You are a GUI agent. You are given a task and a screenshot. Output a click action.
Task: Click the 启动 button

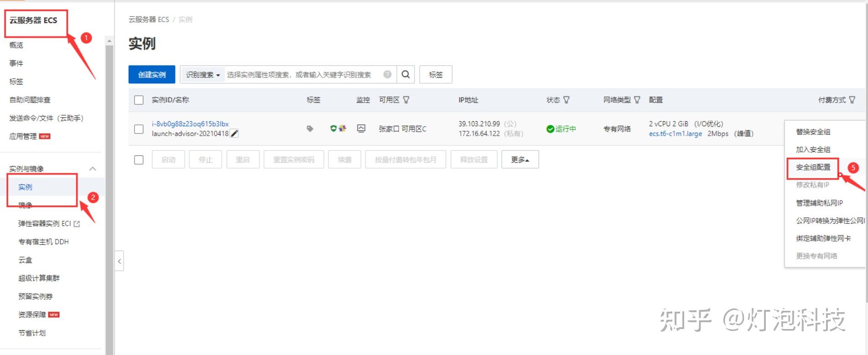point(168,159)
